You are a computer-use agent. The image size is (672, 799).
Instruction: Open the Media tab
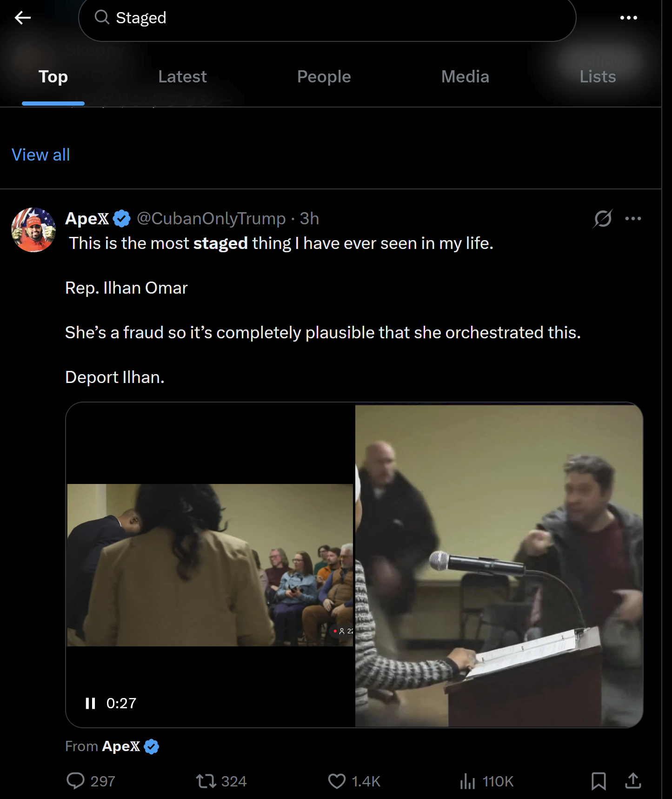[465, 77]
